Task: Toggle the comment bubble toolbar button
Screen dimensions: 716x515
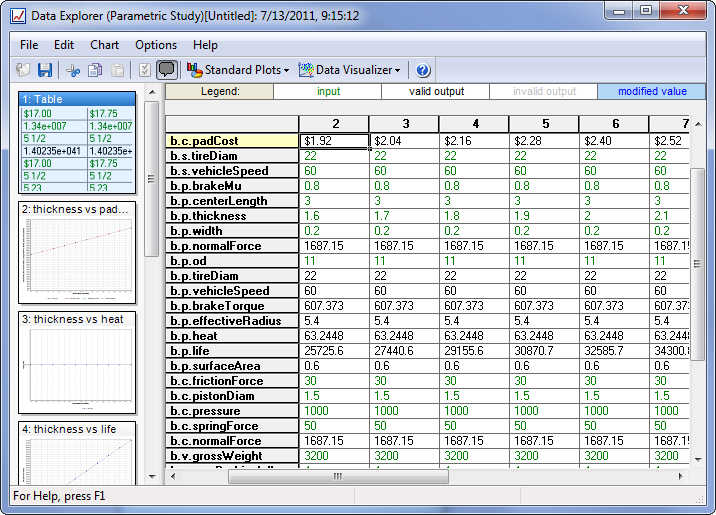Action: 167,70
